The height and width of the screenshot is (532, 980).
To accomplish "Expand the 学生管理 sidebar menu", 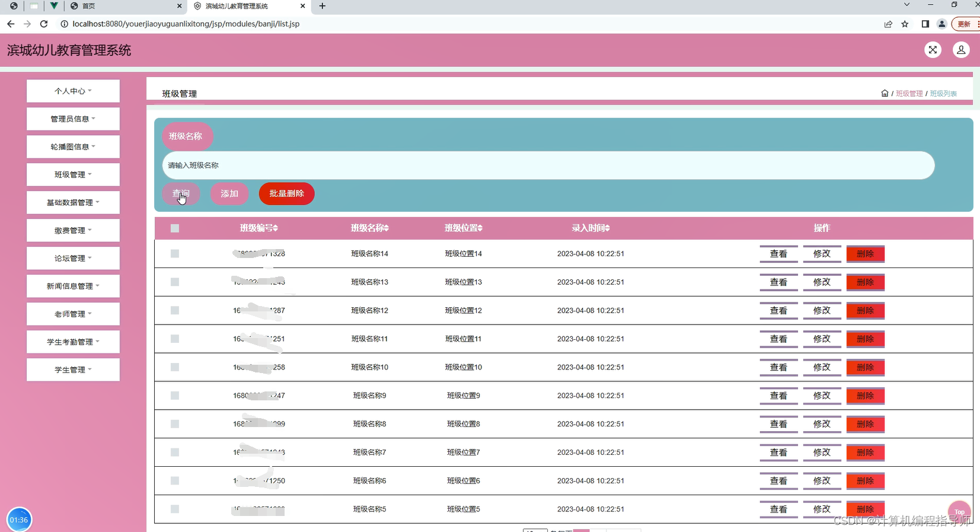I will coord(73,369).
